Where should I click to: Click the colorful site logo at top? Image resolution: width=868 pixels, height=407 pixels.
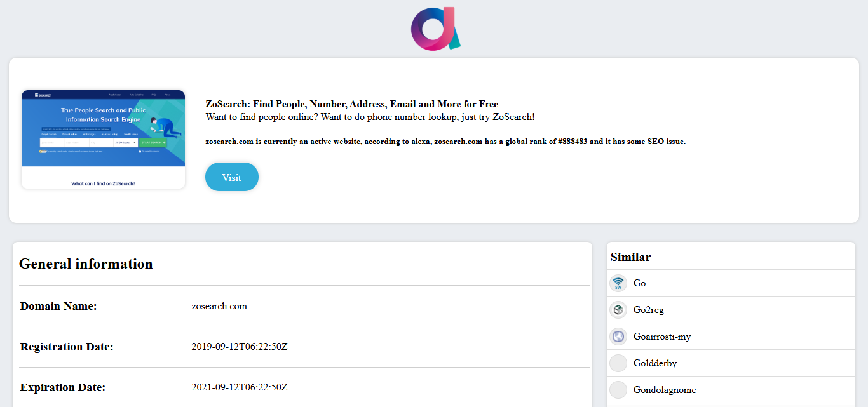pyautogui.click(x=435, y=29)
